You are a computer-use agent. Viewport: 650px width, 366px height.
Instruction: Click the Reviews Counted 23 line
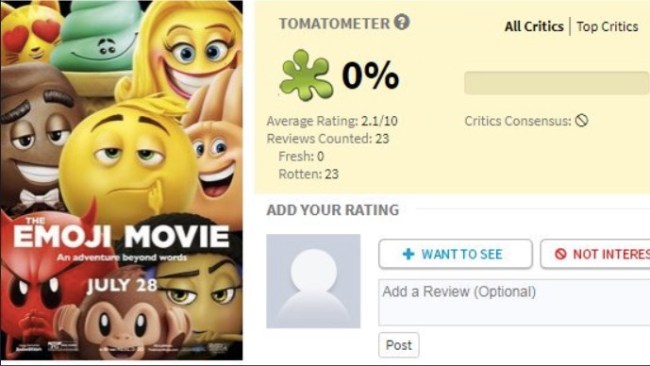328,138
